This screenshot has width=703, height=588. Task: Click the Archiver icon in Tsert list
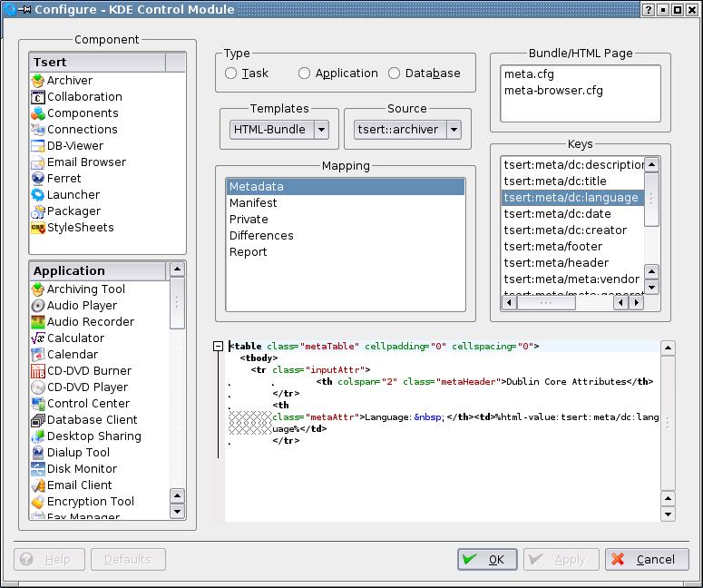coord(38,81)
